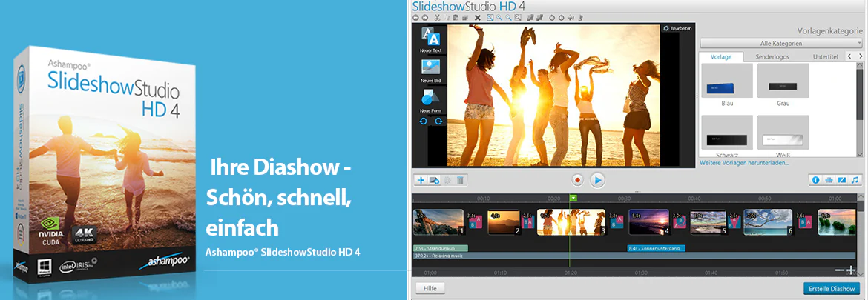Switch to the Untertitel tab

click(826, 57)
